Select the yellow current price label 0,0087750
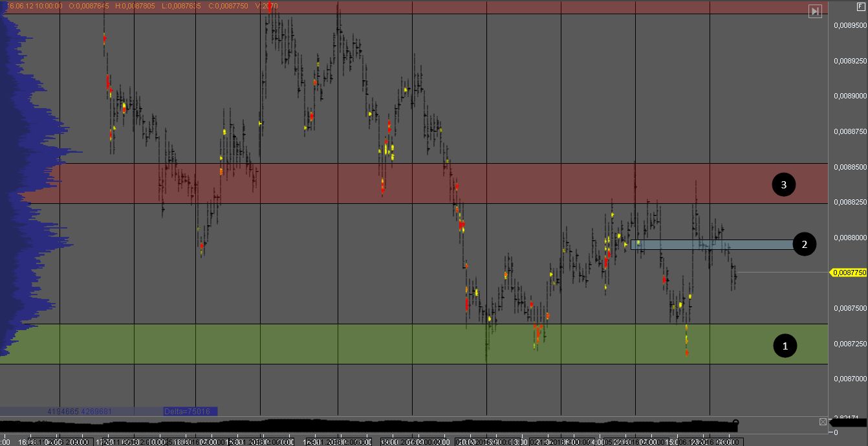The image size is (868, 446). 849,273
